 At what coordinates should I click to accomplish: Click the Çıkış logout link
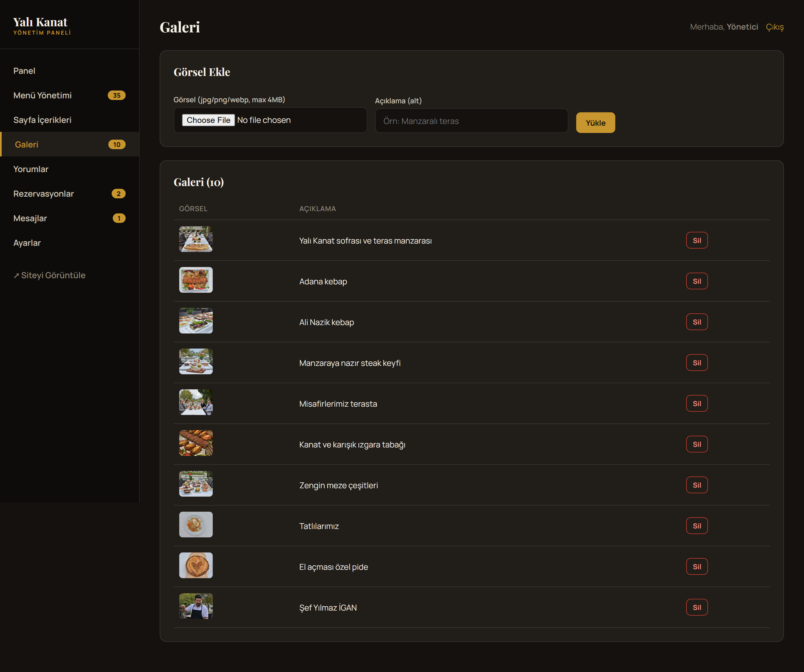(774, 27)
